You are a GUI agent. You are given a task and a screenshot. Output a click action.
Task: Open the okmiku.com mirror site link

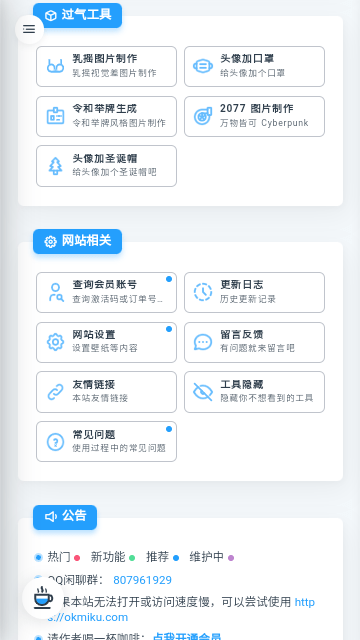pyautogui.click(x=181, y=609)
